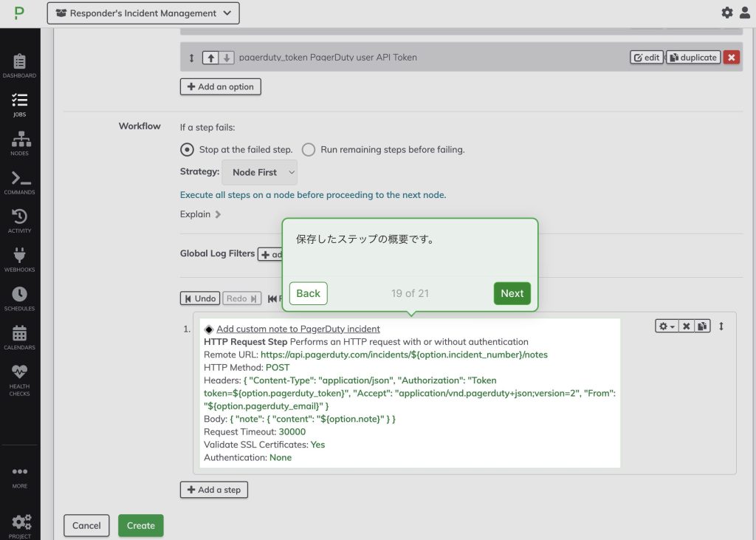Go to Jobs in sidebar

[19, 105]
